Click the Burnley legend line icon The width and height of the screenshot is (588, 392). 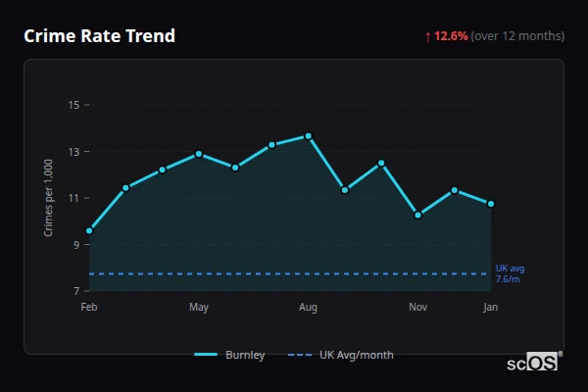click(206, 355)
